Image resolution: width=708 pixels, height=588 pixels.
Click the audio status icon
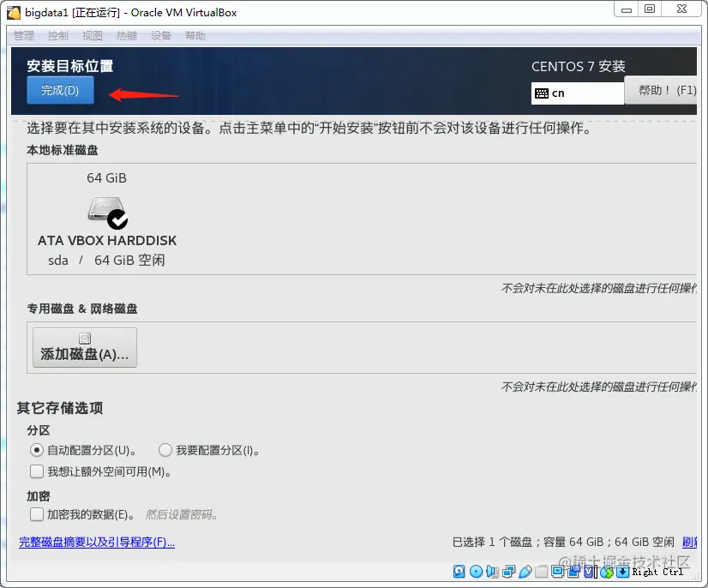pyautogui.click(x=492, y=572)
